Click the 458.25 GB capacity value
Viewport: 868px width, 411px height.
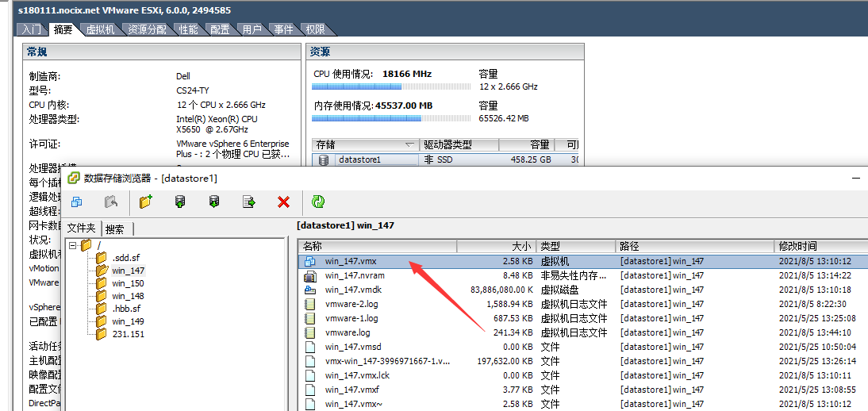pyautogui.click(x=531, y=159)
